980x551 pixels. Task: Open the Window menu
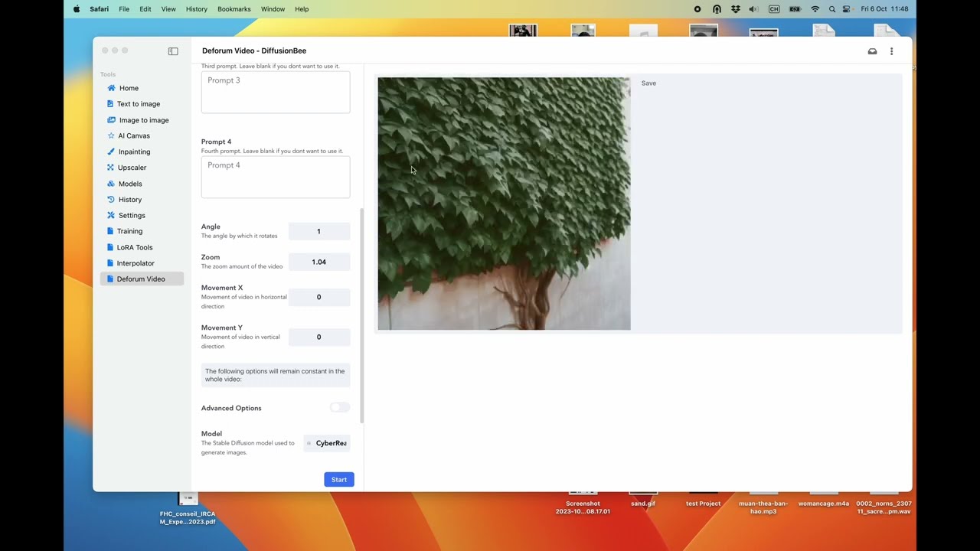click(273, 9)
